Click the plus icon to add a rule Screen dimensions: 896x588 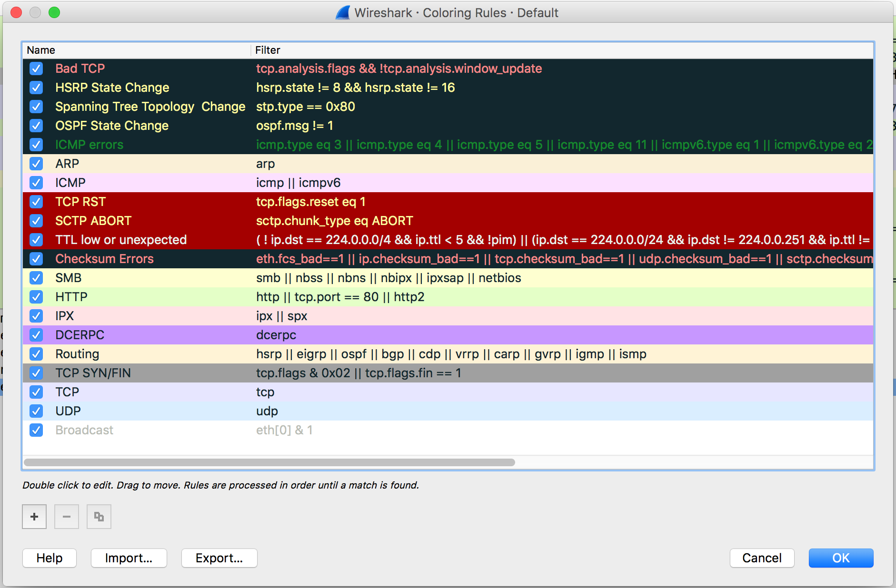34,517
